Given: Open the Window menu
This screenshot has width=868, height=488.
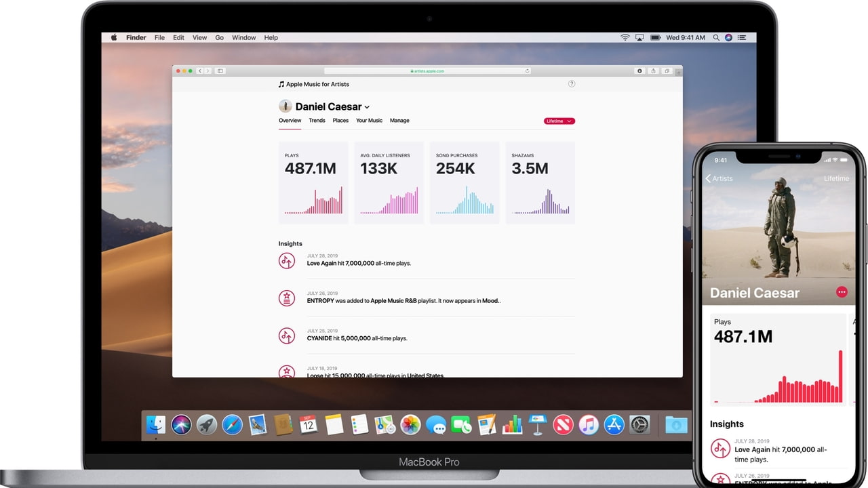Looking at the screenshot, I should (x=244, y=38).
